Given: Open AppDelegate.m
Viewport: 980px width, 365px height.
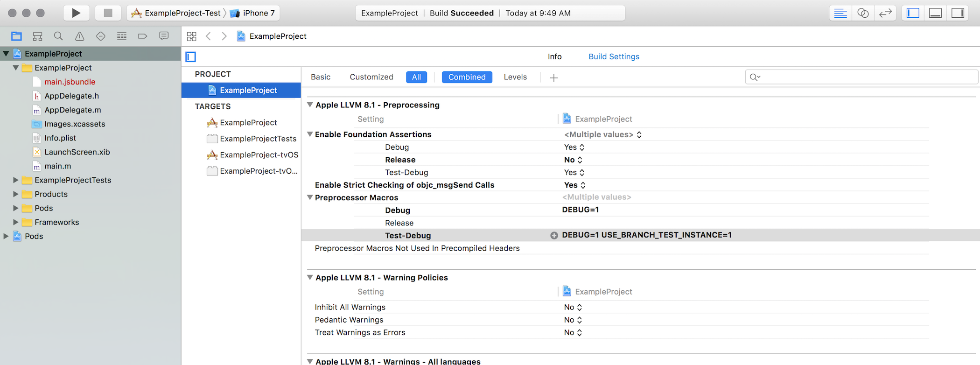Looking at the screenshot, I should click(x=72, y=110).
